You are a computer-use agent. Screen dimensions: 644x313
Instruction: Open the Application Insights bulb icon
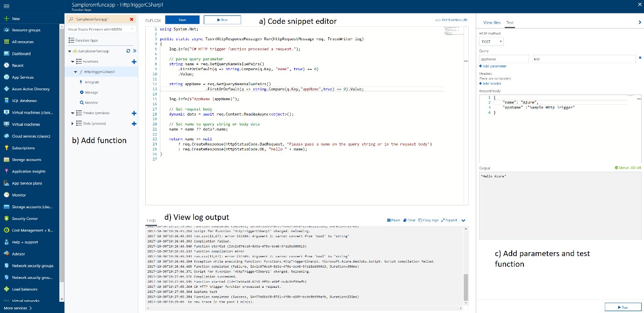7,171
